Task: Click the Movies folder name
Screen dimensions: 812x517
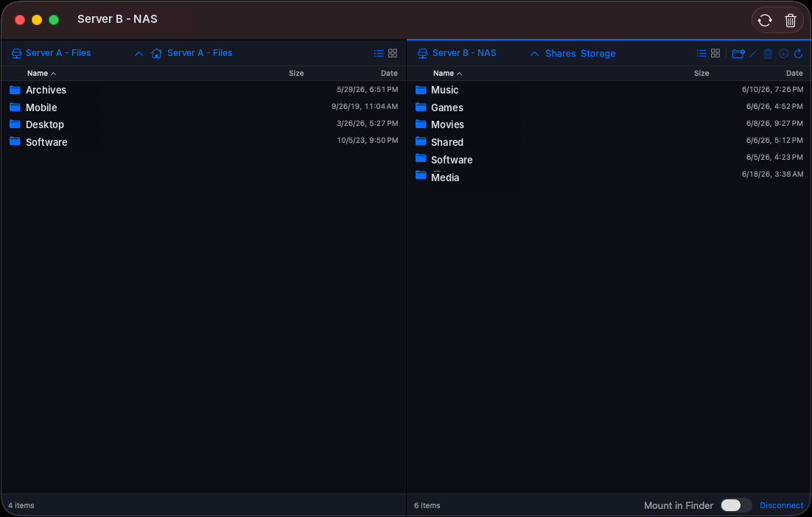Action: coord(447,124)
